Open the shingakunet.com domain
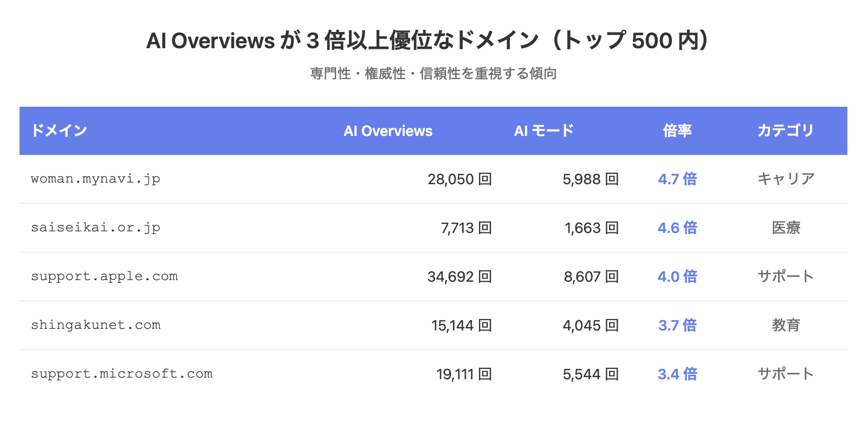The width and height of the screenshot is (868, 441). pos(95,325)
